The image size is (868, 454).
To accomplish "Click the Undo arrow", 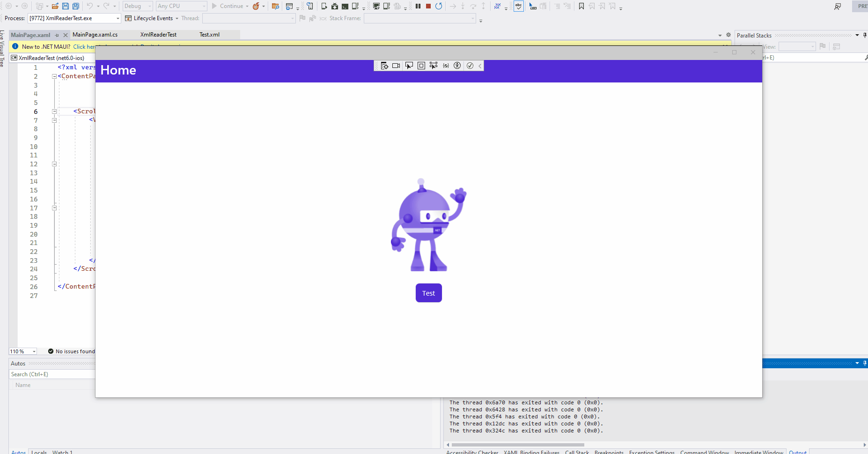I will tap(89, 6).
